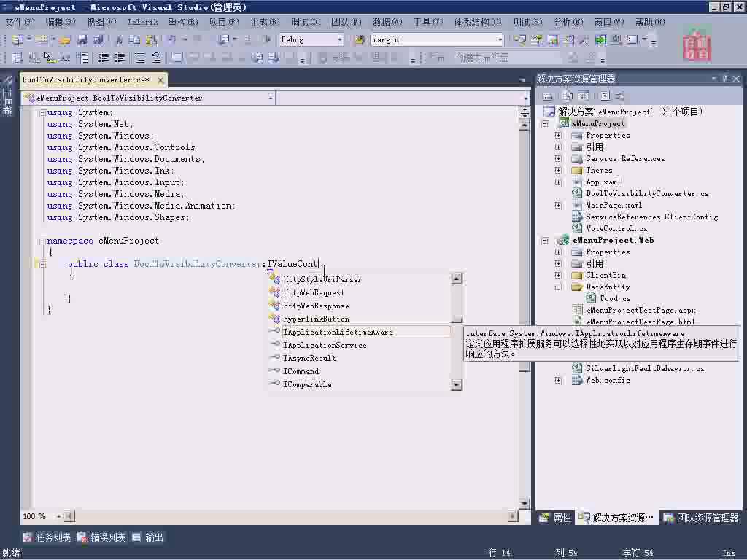The image size is (747, 560).
Task: Click the Save All icon
Action: (98, 40)
